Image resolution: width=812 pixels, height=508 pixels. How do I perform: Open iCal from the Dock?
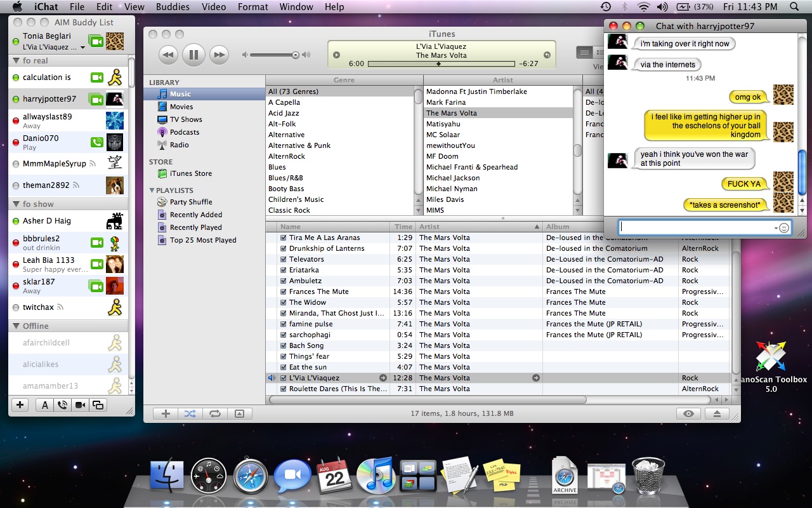(x=334, y=475)
